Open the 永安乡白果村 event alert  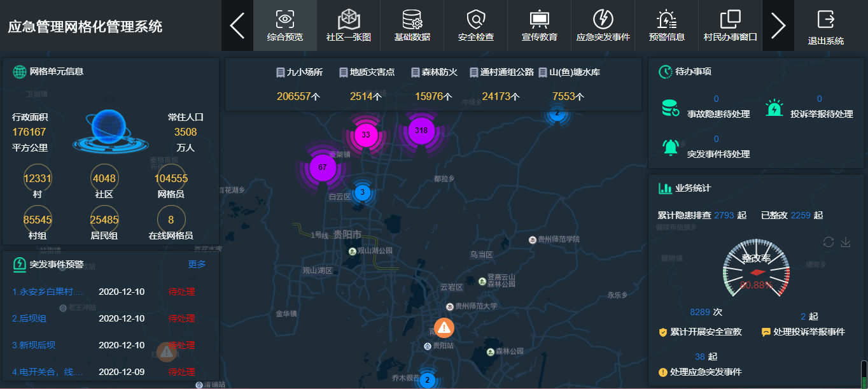pos(48,292)
